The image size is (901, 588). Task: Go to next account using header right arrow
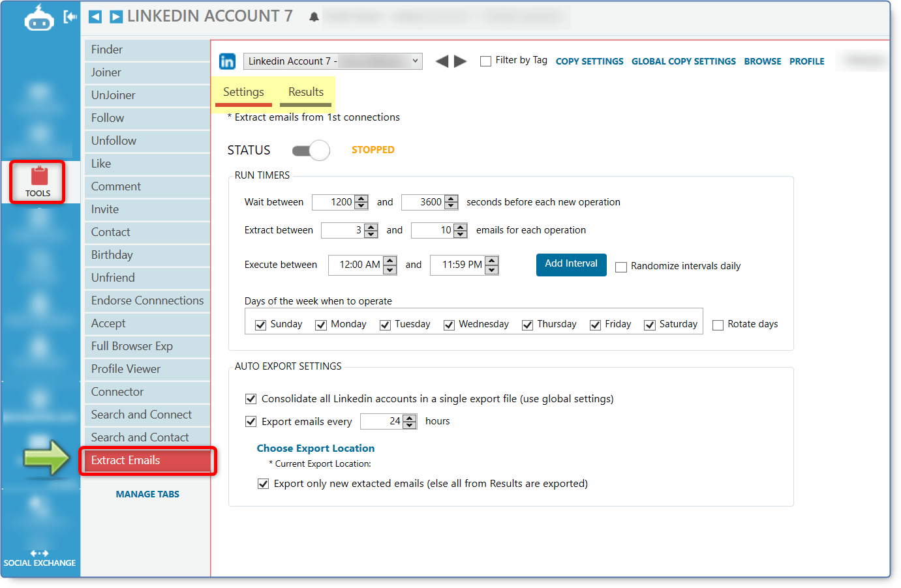[x=116, y=17]
